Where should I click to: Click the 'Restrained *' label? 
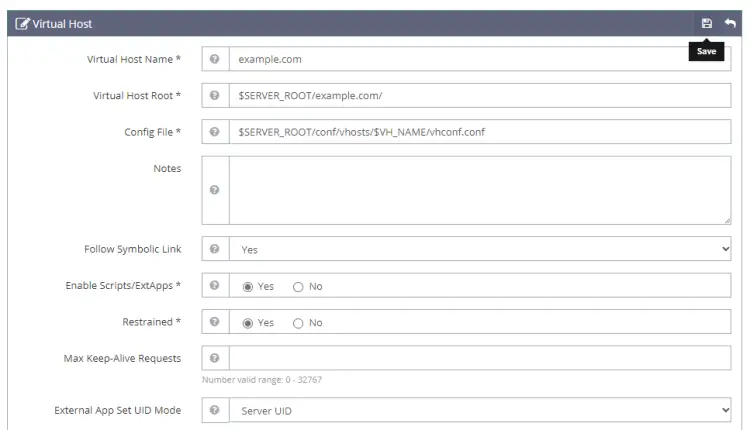point(152,322)
